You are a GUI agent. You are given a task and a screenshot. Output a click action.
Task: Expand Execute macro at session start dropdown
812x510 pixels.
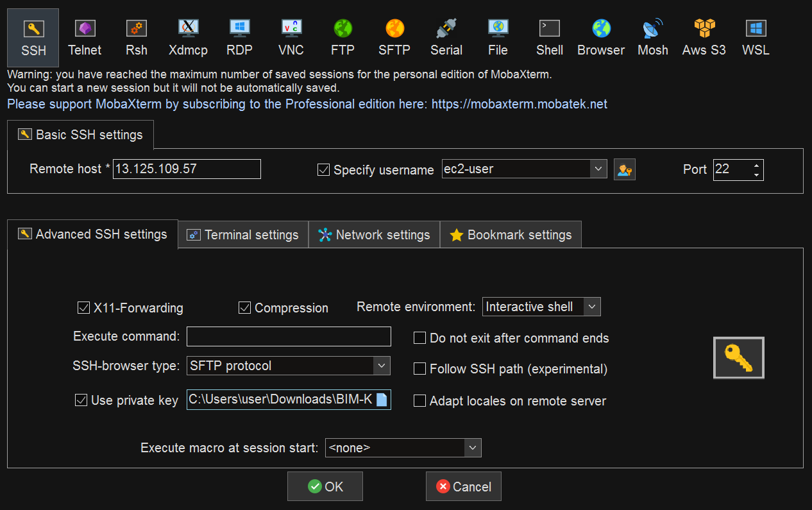(x=473, y=448)
